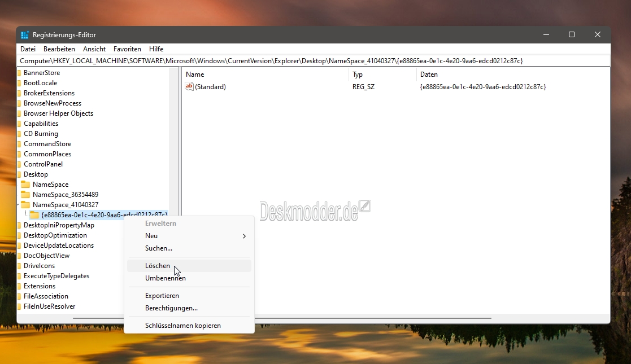The image size is (631, 364).
Task: Select the BannerStore key
Action: [42, 72]
